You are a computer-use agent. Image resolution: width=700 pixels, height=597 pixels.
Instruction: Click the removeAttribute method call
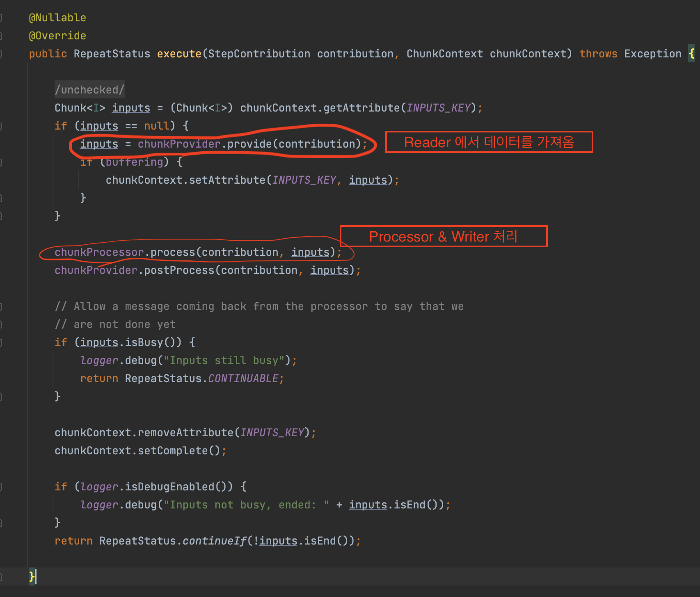(185, 433)
